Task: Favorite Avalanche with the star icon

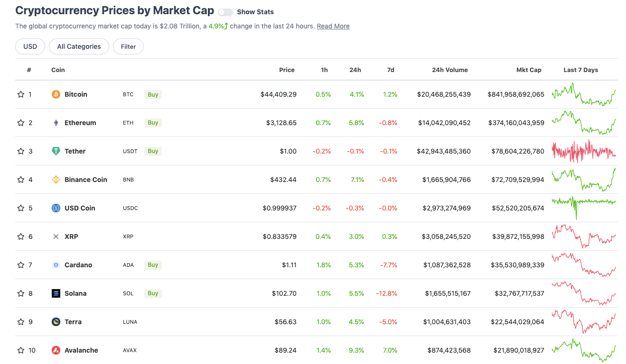Action: point(21,350)
